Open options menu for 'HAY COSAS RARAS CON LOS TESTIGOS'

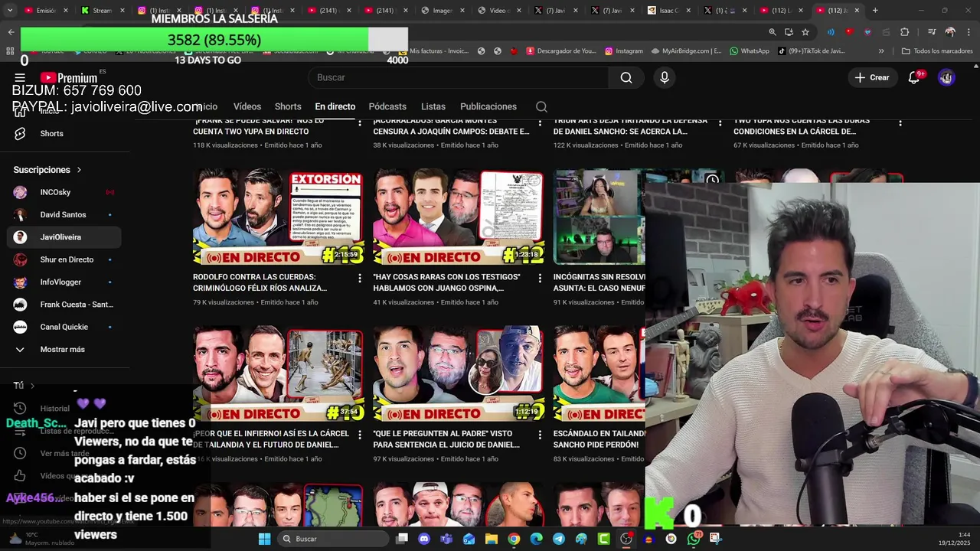click(540, 279)
